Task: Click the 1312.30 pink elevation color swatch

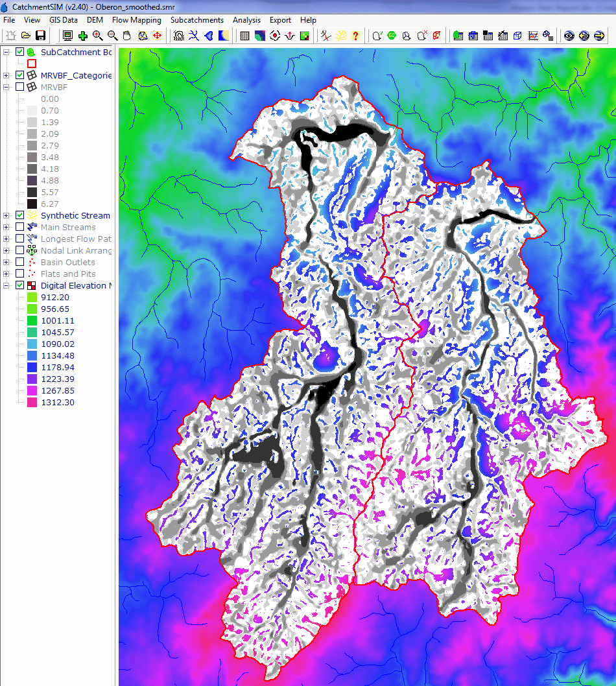Action: tap(32, 403)
